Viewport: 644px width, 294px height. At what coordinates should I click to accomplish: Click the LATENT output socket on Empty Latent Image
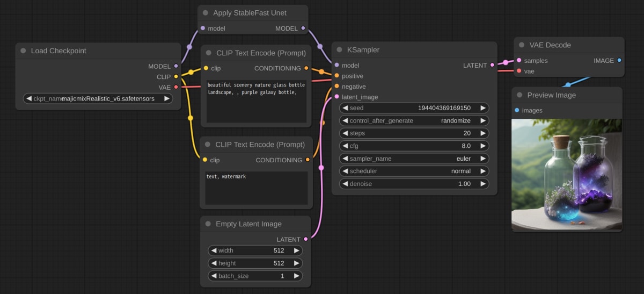pyautogui.click(x=306, y=239)
